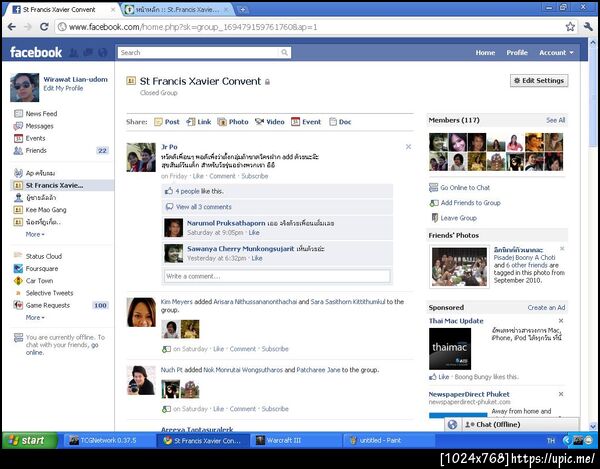Viewport: 600px width, 469px height.
Task: Open Selective Tweets app
Action: [x=43, y=293]
